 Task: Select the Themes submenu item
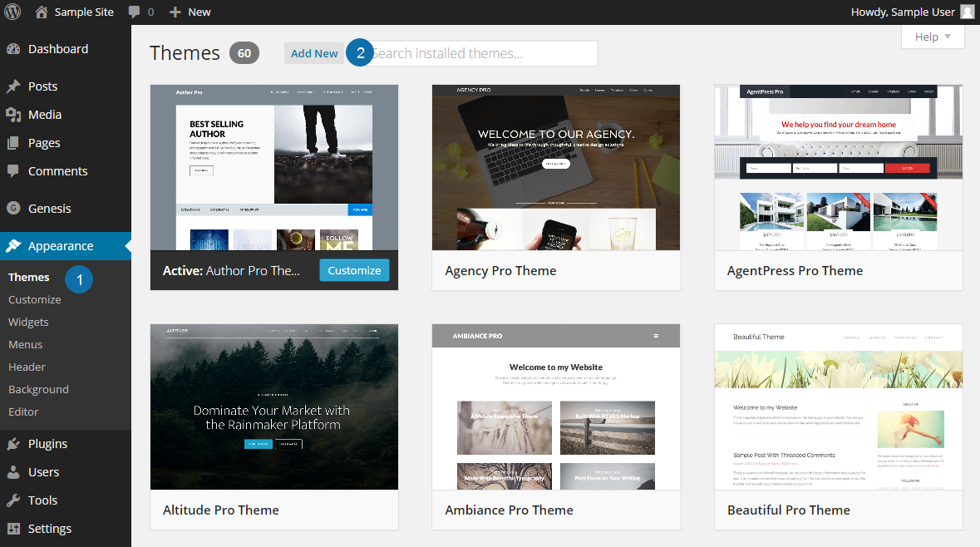point(29,277)
